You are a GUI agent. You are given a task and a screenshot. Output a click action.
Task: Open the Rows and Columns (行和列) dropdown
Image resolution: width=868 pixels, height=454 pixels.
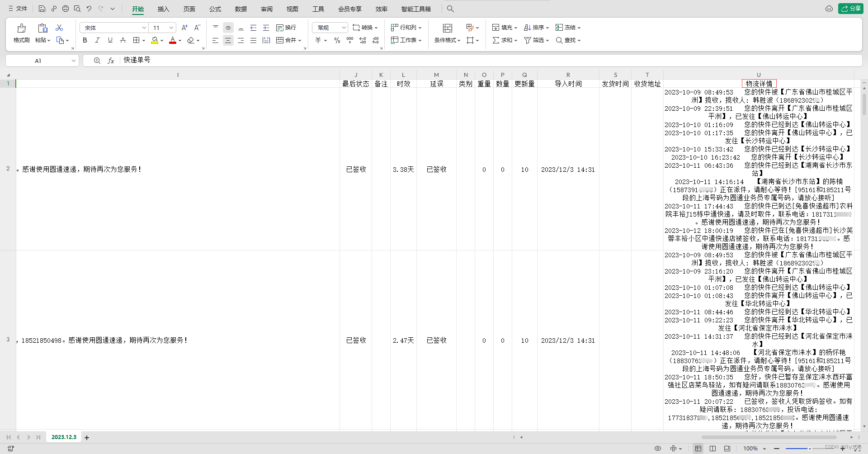pyautogui.click(x=406, y=28)
